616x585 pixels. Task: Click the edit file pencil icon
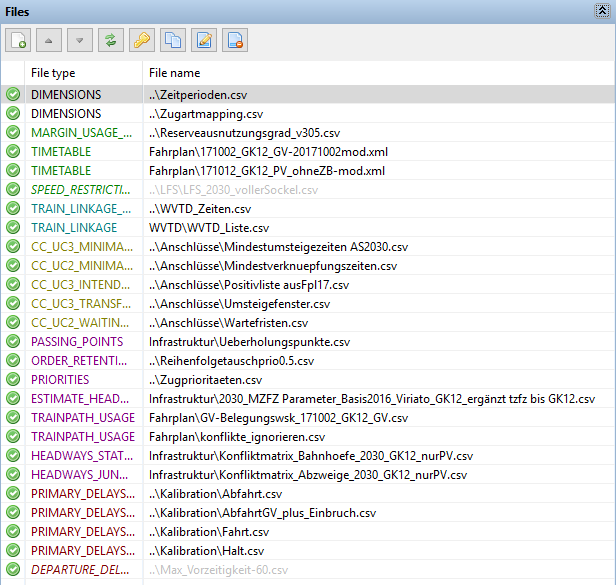click(x=204, y=40)
